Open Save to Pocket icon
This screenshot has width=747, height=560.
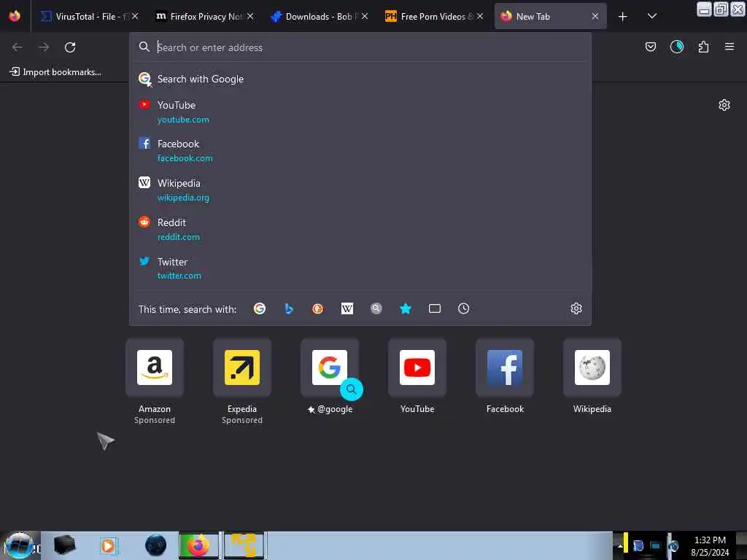650,47
